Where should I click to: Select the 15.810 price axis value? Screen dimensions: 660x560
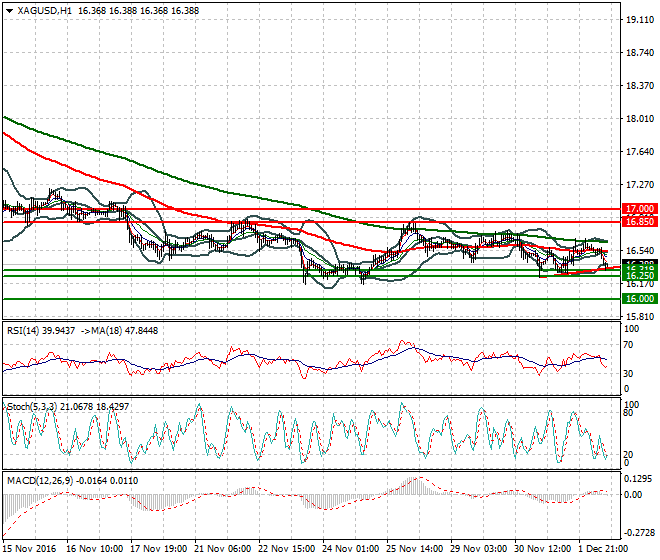[640, 317]
